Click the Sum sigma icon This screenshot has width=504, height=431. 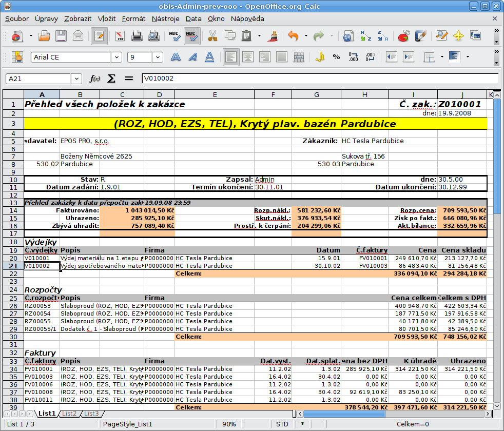[111, 79]
